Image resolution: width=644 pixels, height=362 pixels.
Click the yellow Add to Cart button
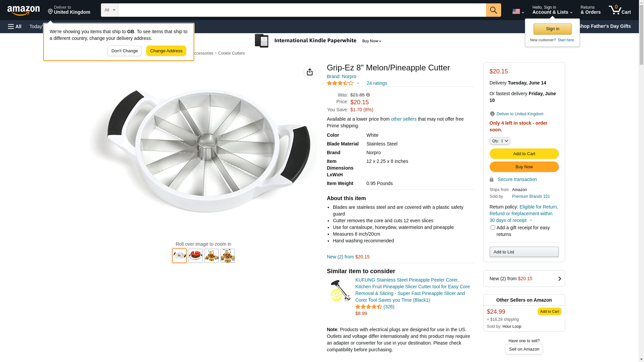click(524, 154)
